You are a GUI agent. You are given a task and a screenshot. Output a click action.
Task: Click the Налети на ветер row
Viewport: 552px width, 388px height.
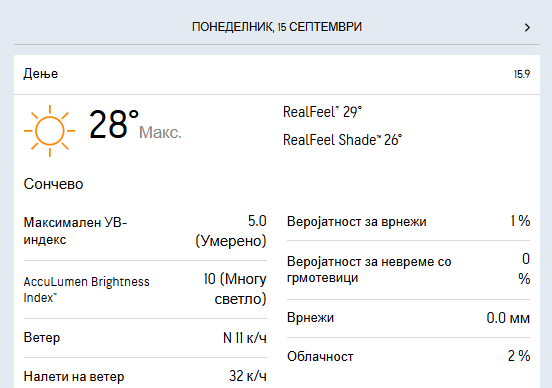(145, 376)
